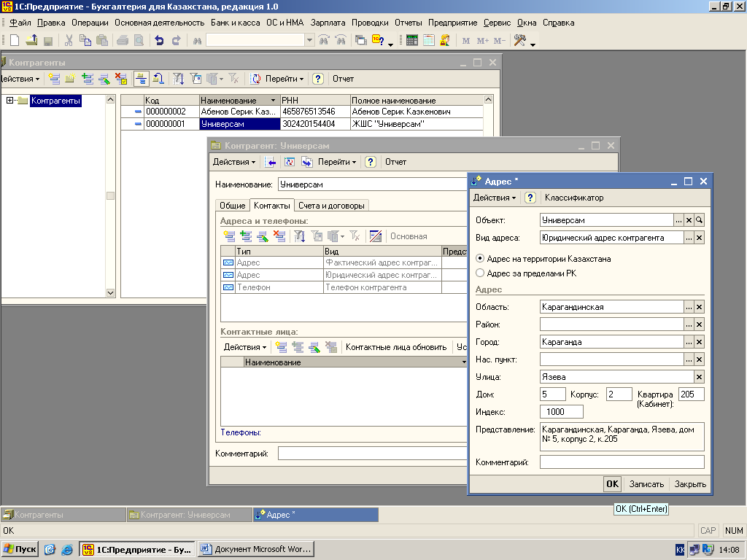The image size is (747, 560).
Task: Open selection button for Город field
Action: click(689, 342)
